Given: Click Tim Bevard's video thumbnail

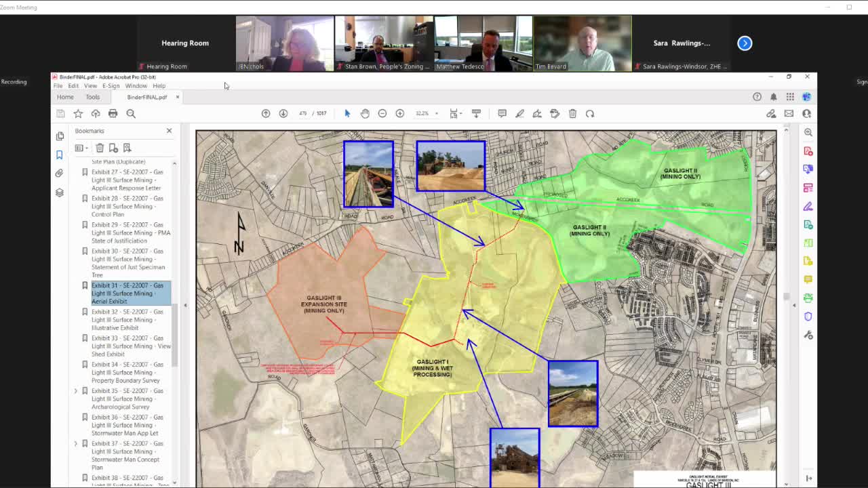Looking at the screenshot, I should (x=583, y=43).
